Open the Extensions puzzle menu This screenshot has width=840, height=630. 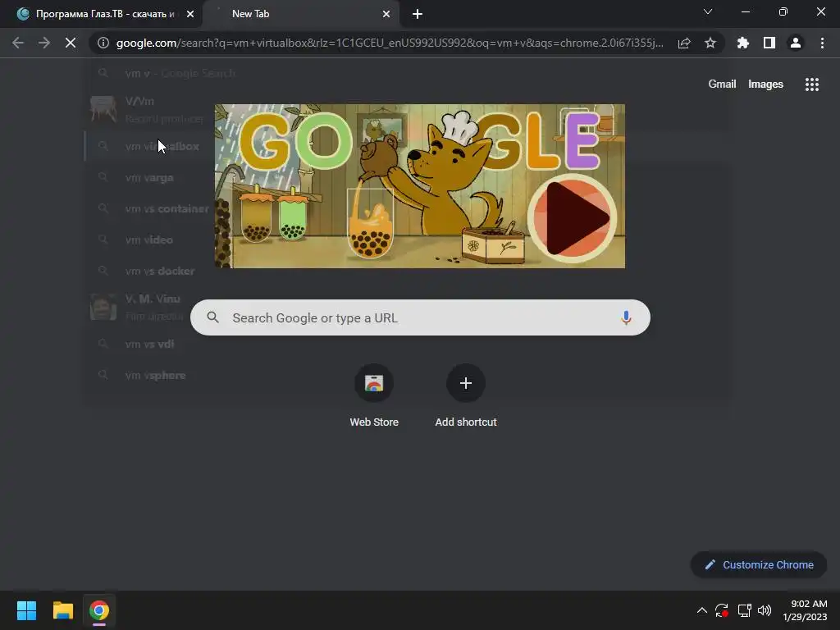743,43
